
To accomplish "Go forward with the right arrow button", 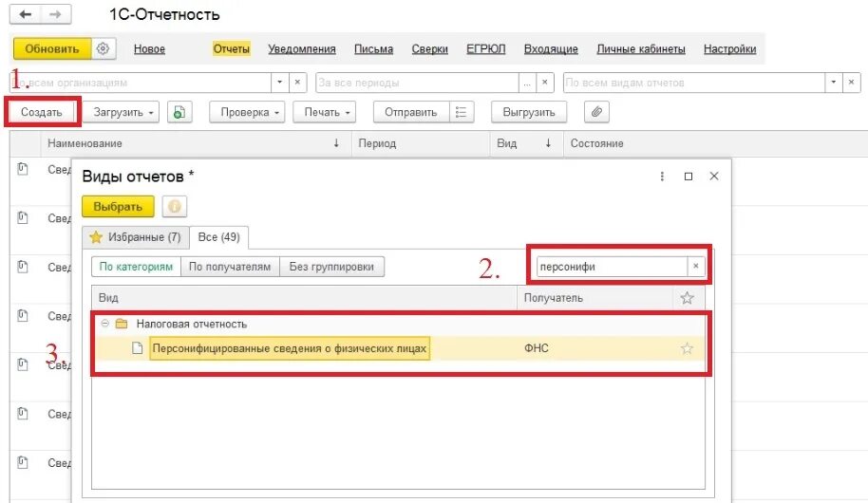I will 55,14.
